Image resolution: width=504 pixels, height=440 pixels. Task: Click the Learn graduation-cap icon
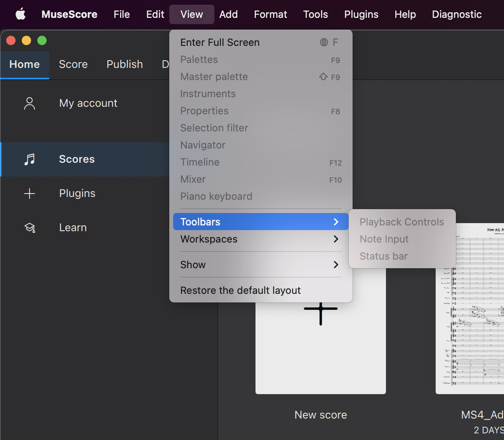pyautogui.click(x=30, y=227)
